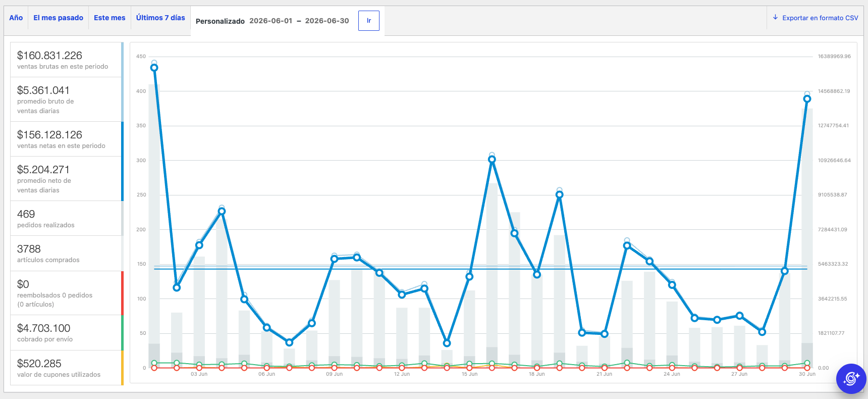
Task: Click the left axis value 450
Action: (x=141, y=57)
